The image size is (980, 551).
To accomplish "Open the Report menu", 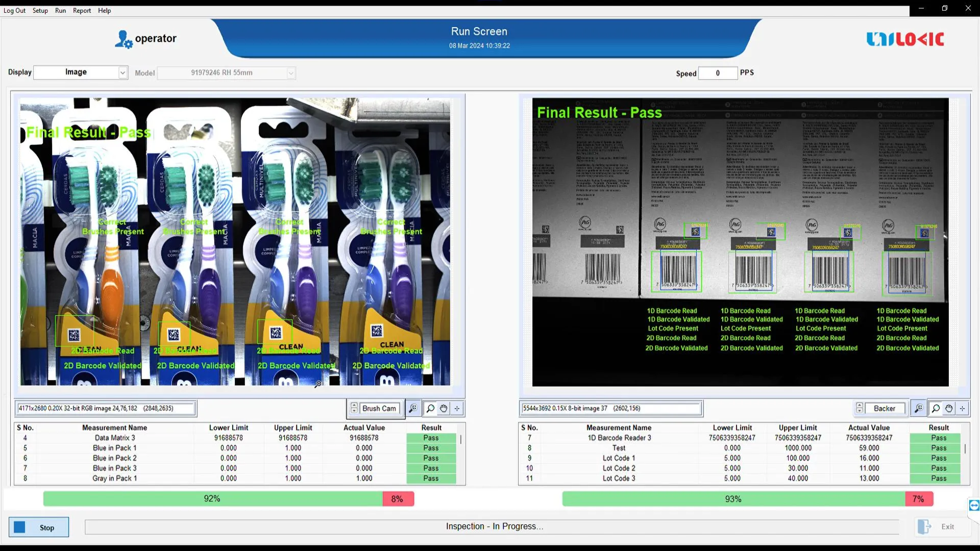I will coord(82,10).
